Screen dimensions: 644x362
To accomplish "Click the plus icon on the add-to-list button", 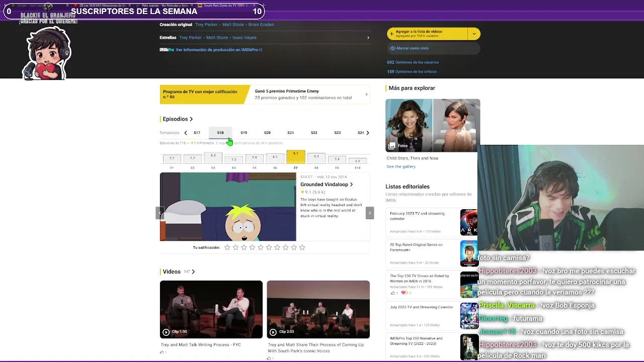I will [392, 34].
